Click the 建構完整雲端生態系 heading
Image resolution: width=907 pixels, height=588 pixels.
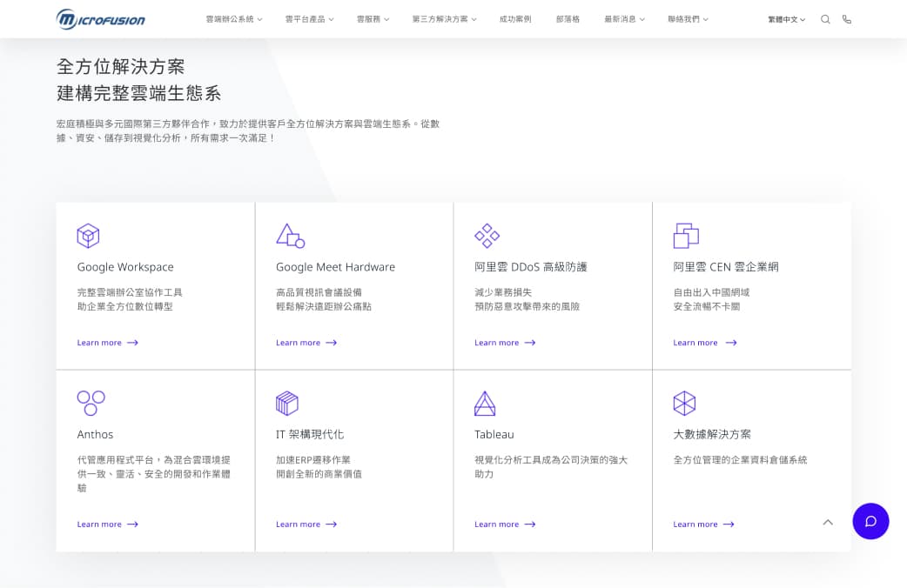138,93
